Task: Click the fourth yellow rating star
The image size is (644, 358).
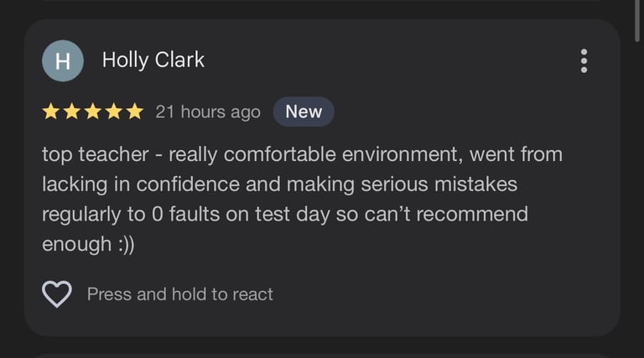Action: click(x=114, y=112)
